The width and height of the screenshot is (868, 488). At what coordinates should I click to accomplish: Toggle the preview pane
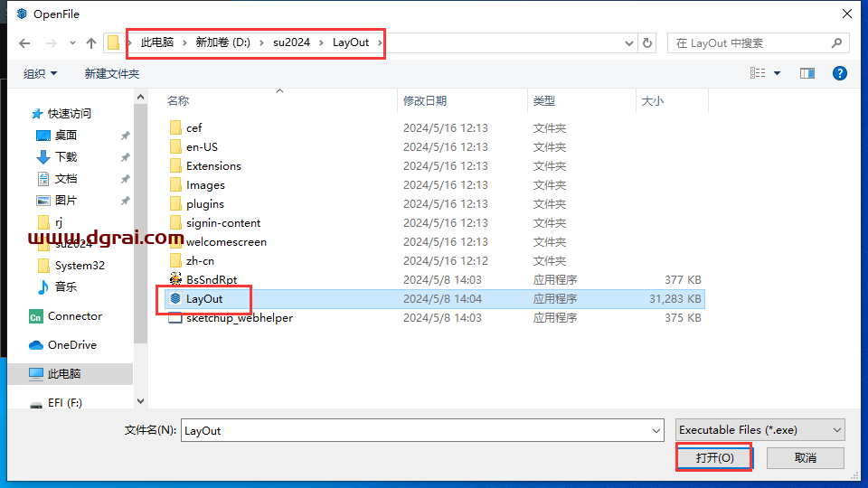tap(807, 73)
